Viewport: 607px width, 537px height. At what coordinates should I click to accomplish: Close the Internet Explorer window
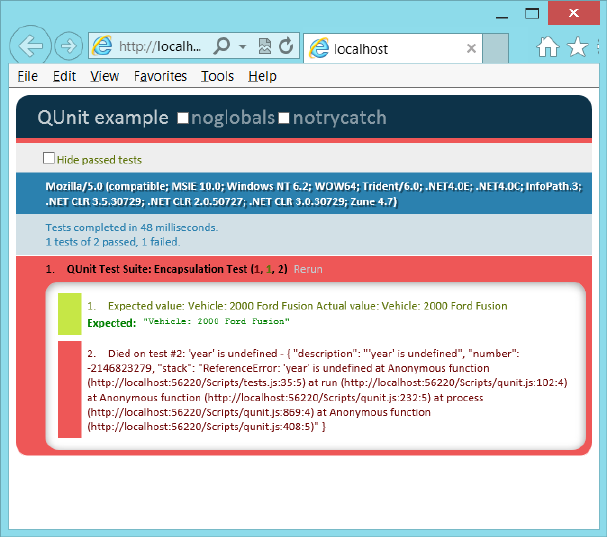pyautogui.click(x=574, y=13)
